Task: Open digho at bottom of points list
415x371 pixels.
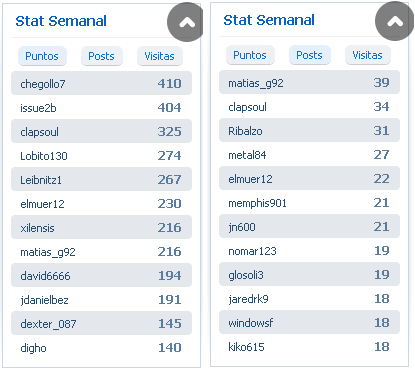Action: pos(33,348)
